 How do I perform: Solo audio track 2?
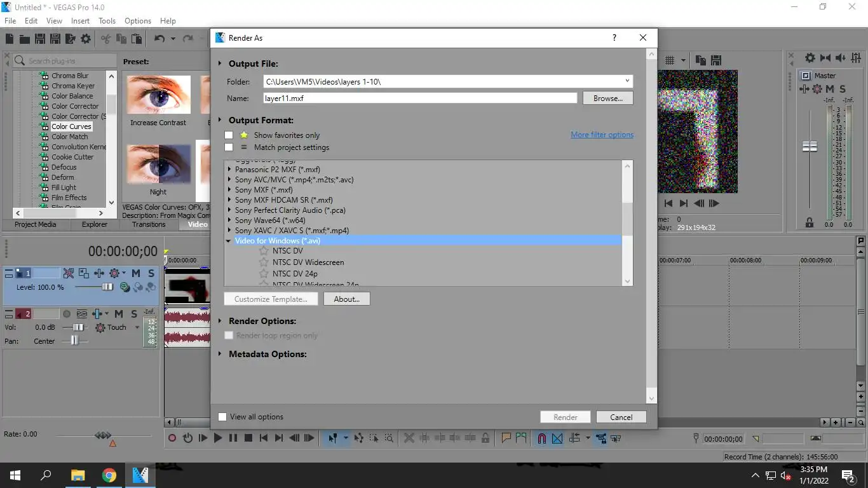[x=134, y=314]
